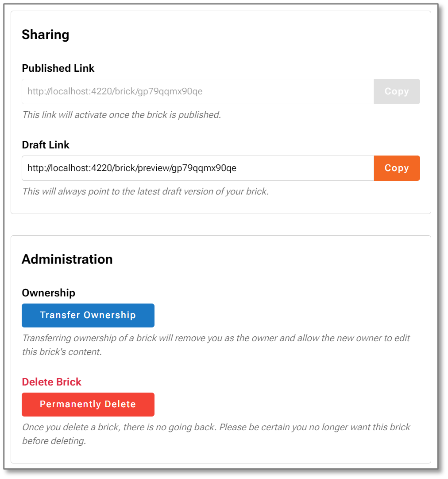This screenshot has height=479, width=448.
Task: Click the transferring ownership description text
Action: (216, 345)
